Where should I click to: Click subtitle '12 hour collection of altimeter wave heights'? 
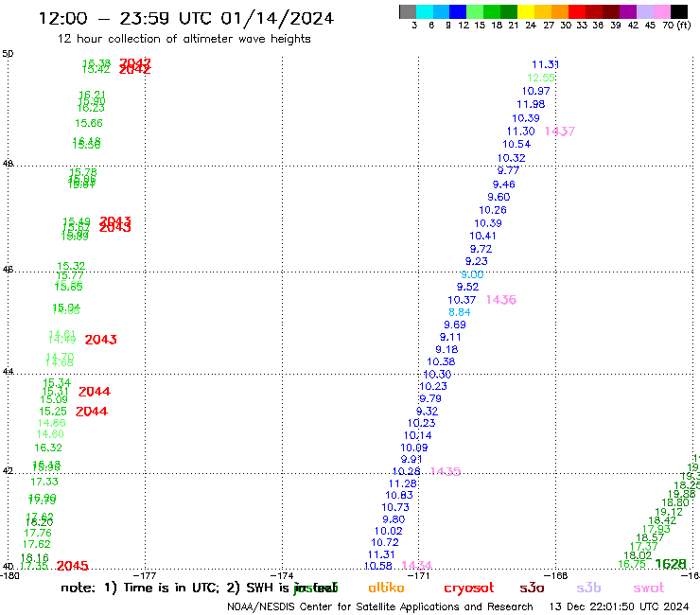point(184,39)
